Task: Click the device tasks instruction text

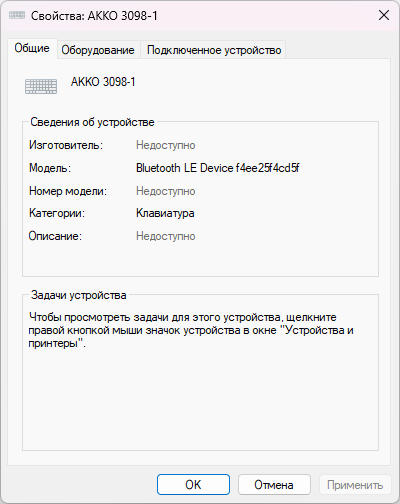Action: click(x=191, y=330)
